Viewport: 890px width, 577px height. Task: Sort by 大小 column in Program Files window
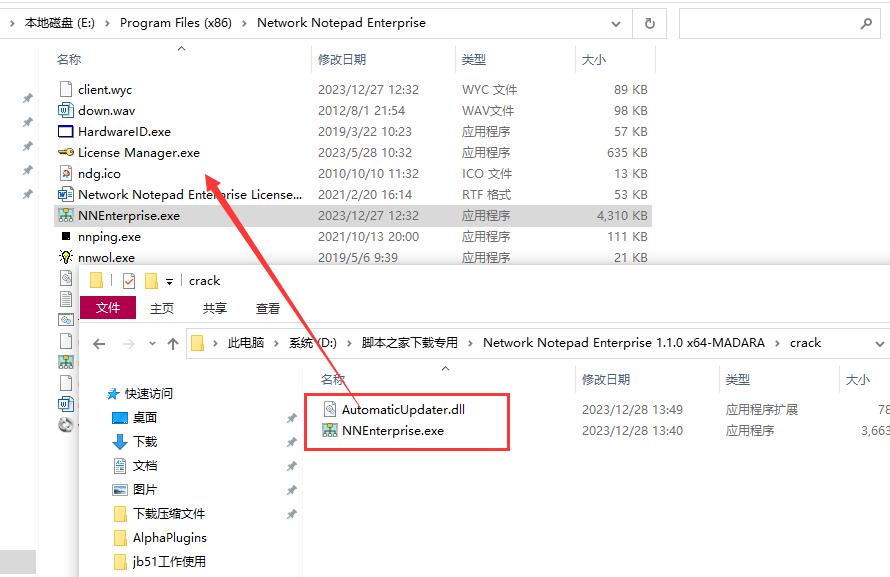click(x=594, y=60)
